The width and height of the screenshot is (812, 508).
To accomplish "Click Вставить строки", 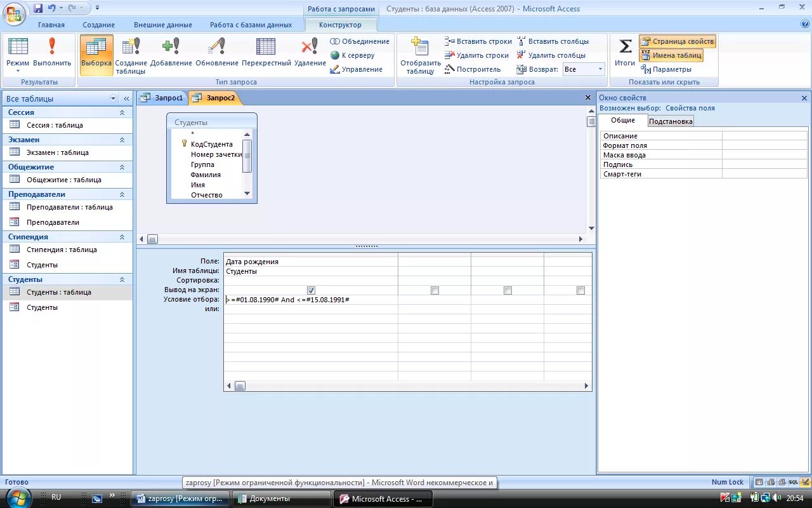I will (478, 41).
